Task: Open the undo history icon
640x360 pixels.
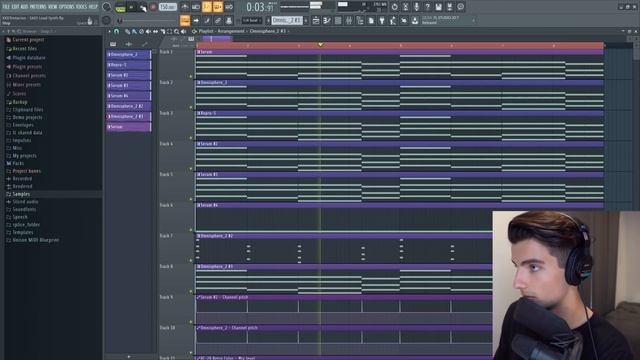Action: point(394,7)
